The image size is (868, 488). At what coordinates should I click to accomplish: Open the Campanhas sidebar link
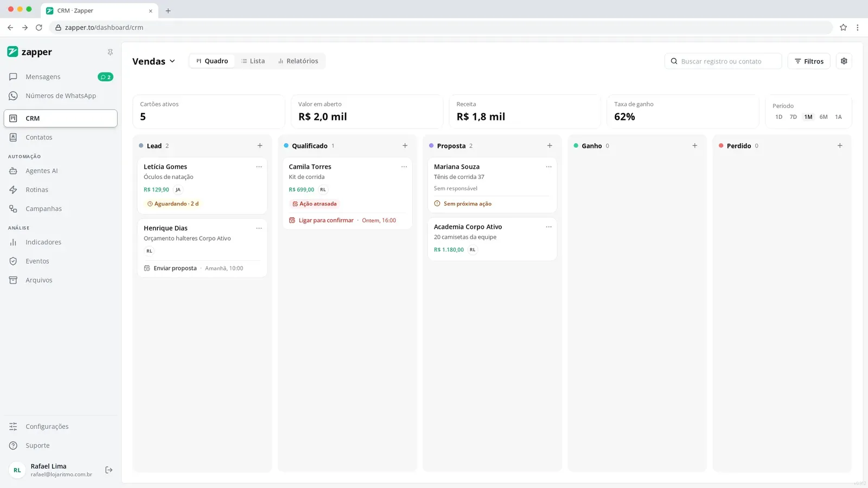pos(60,209)
